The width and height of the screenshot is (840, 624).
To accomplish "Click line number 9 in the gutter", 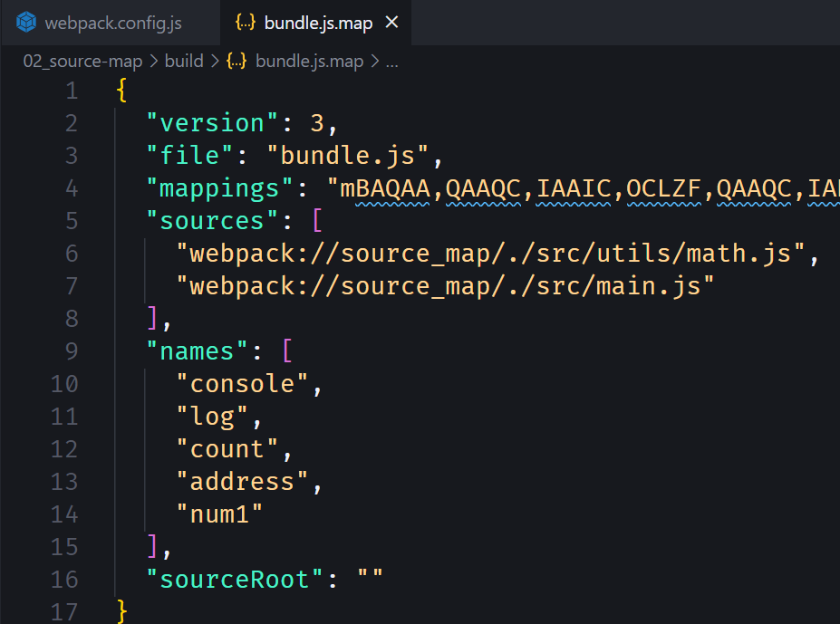I will pyautogui.click(x=71, y=351).
